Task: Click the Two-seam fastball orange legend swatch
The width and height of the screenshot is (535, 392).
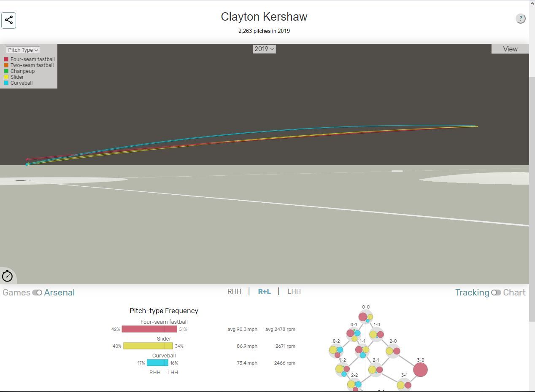Action: pyautogui.click(x=6, y=65)
